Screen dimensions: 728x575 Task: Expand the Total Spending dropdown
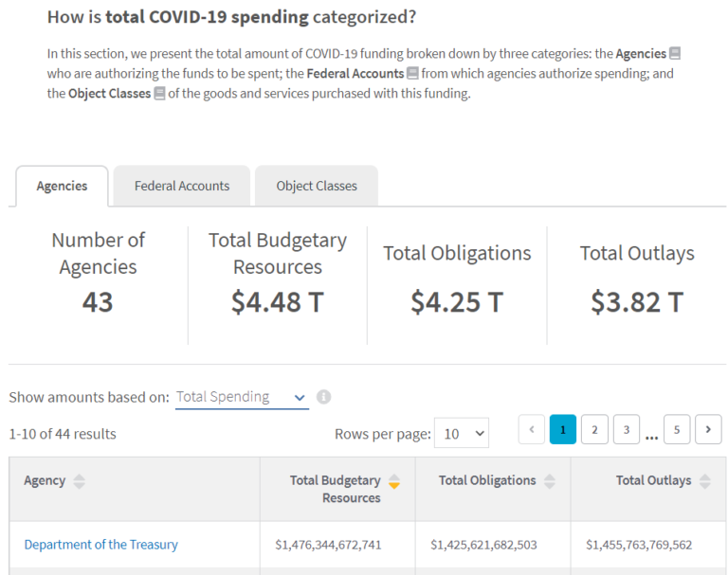point(242,397)
